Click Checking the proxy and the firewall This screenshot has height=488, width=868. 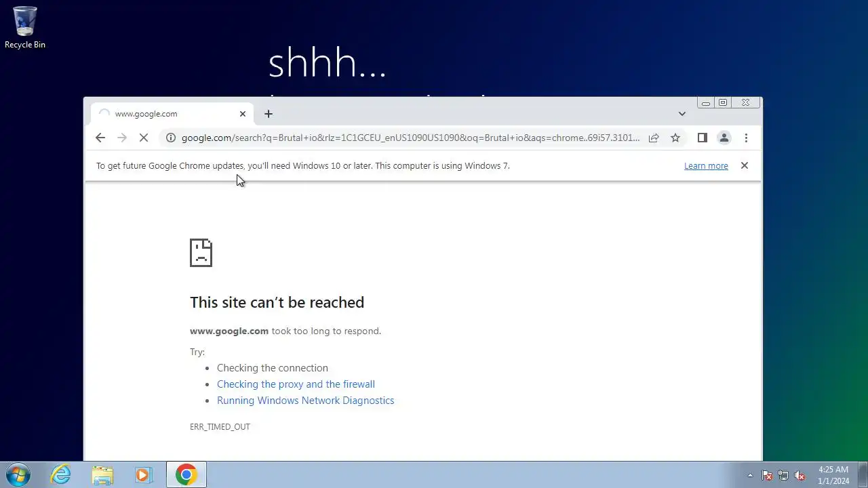(x=296, y=384)
